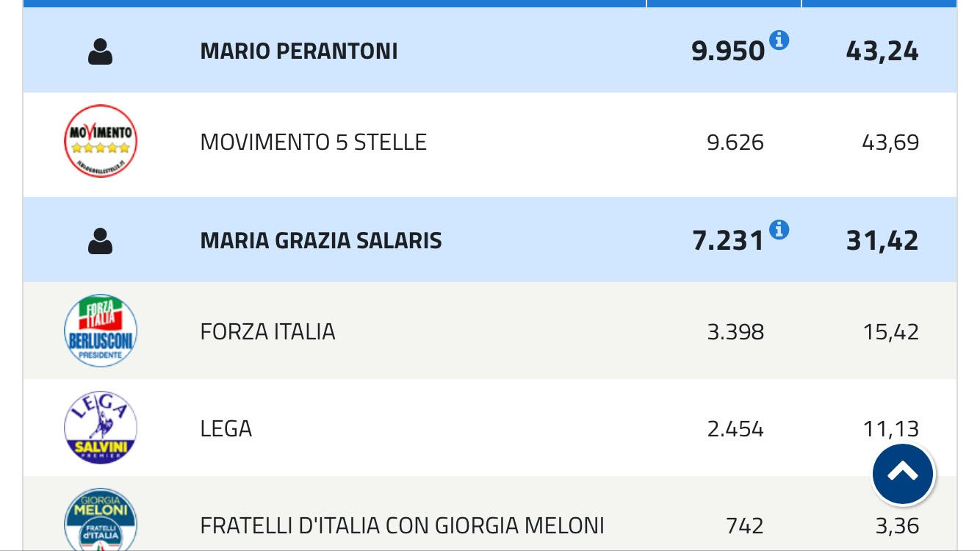980x551 pixels.
Task: Select the Mario Perantoni candidate name
Action: tap(299, 51)
